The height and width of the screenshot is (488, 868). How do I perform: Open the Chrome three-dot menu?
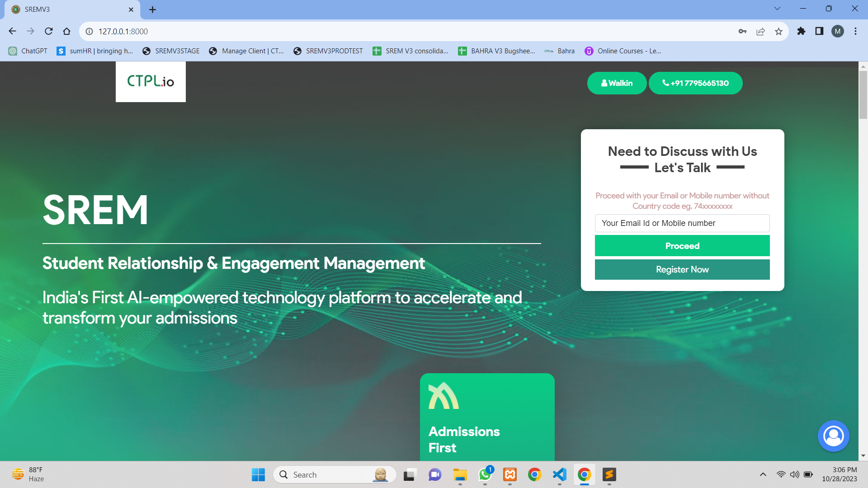(x=855, y=31)
